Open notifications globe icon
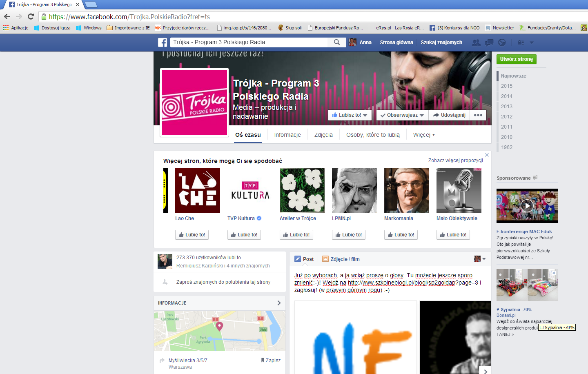Screen dimensions: 588x374 [502, 42]
